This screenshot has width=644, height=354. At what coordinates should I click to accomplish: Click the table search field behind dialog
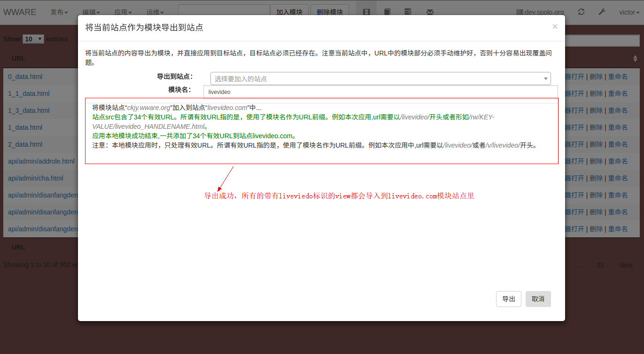click(602, 40)
